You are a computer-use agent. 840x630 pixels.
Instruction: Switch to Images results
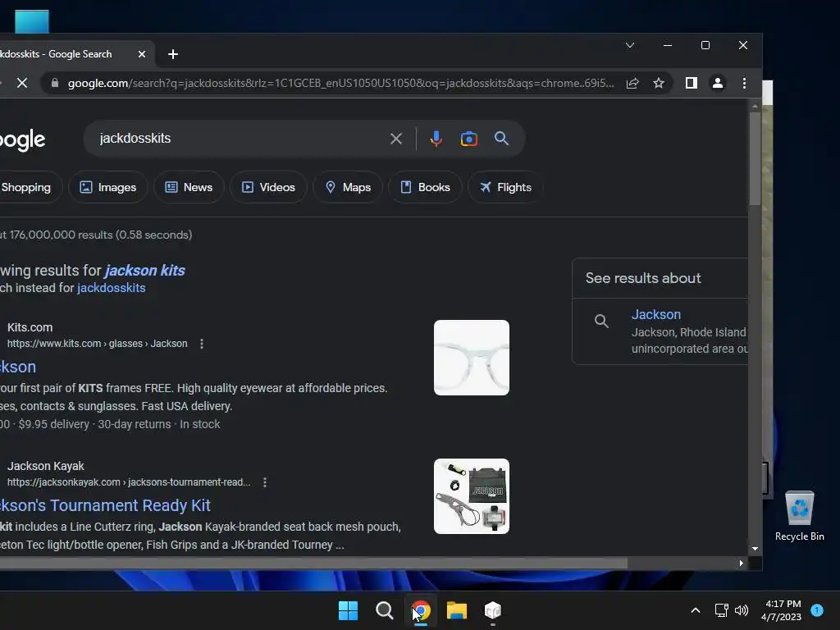pyautogui.click(x=108, y=187)
